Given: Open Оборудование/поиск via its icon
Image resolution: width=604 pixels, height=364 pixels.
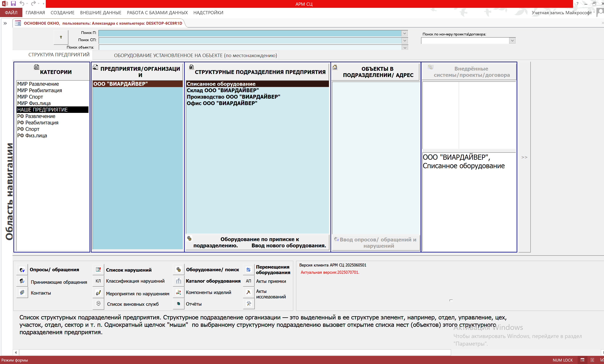Looking at the screenshot, I should tap(178, 270).
